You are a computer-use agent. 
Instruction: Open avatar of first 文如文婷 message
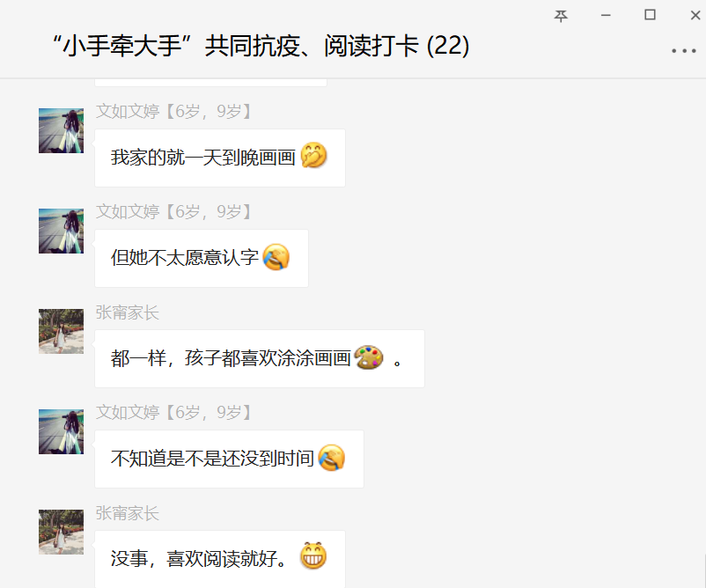[x=62, y=130]
